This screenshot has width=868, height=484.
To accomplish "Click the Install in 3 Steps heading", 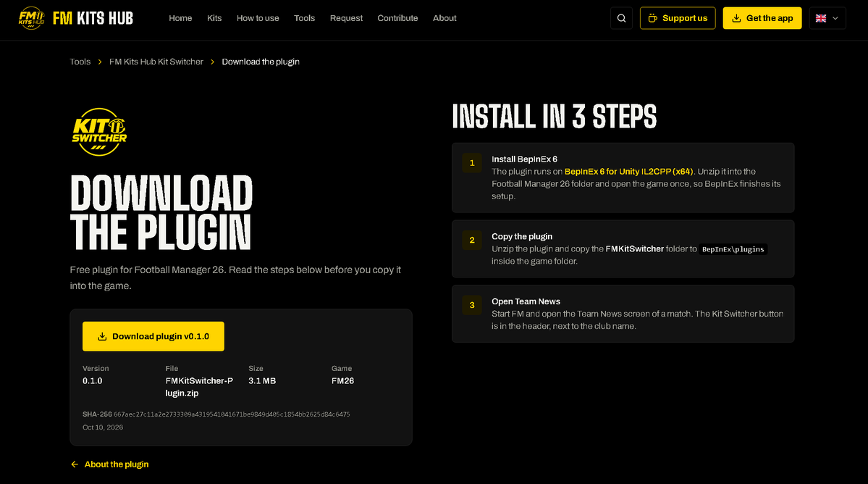I will (x=554, y=117).
